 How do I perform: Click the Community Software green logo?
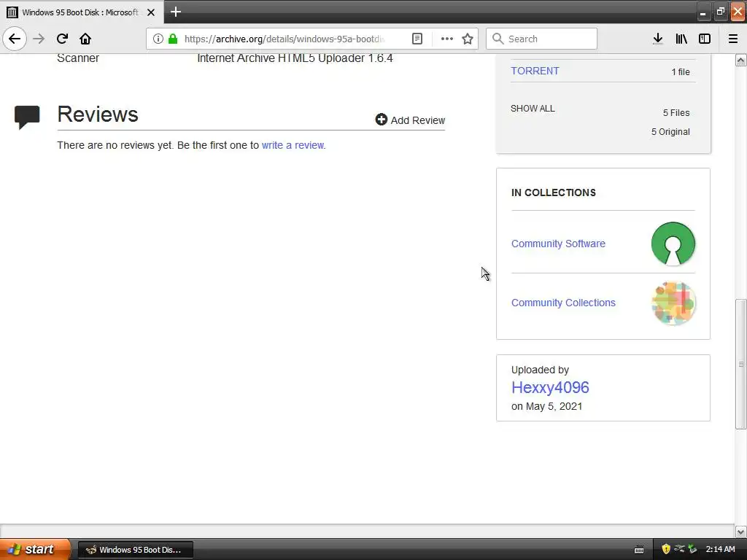click(x=673, y=244)
